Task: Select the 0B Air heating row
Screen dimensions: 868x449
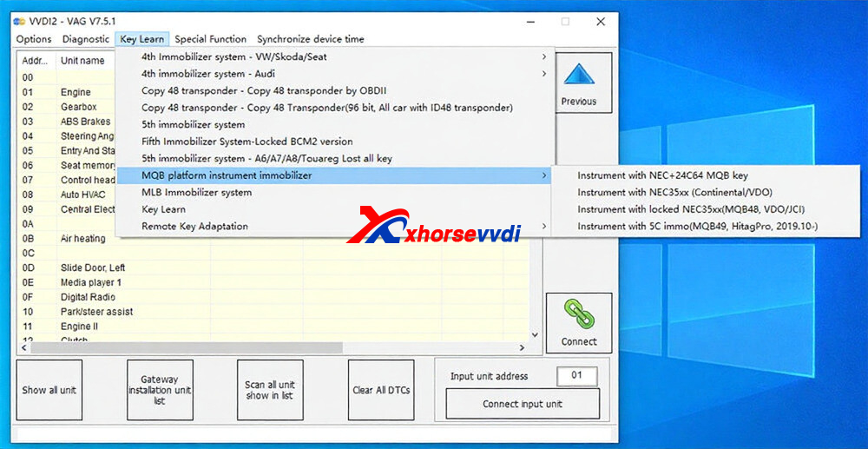Action: 274,239
